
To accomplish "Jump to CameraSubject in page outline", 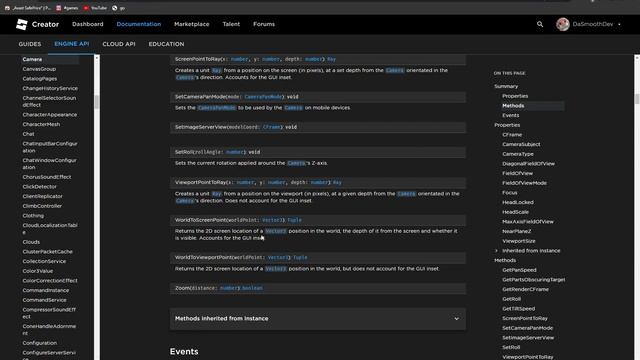I will [x=521, y=144].
